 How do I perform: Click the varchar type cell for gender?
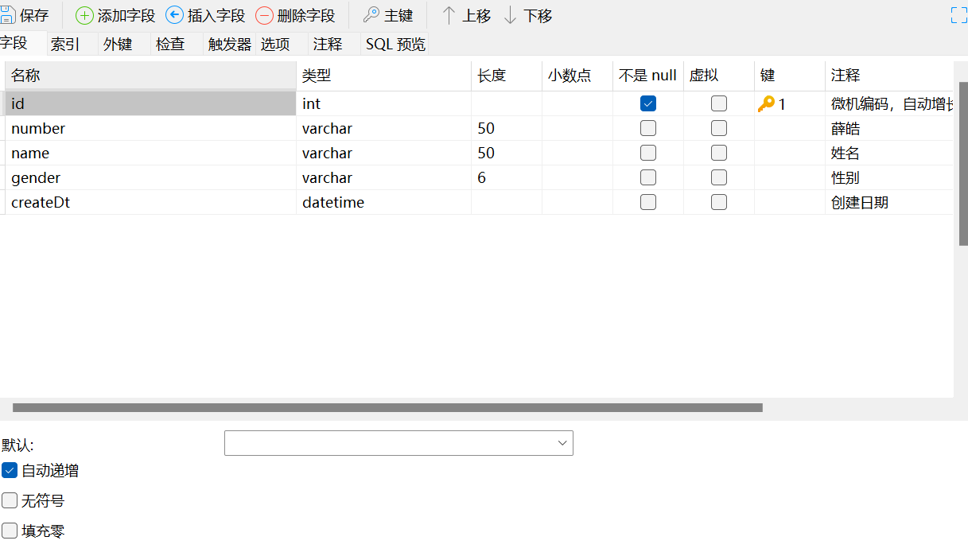383,178
